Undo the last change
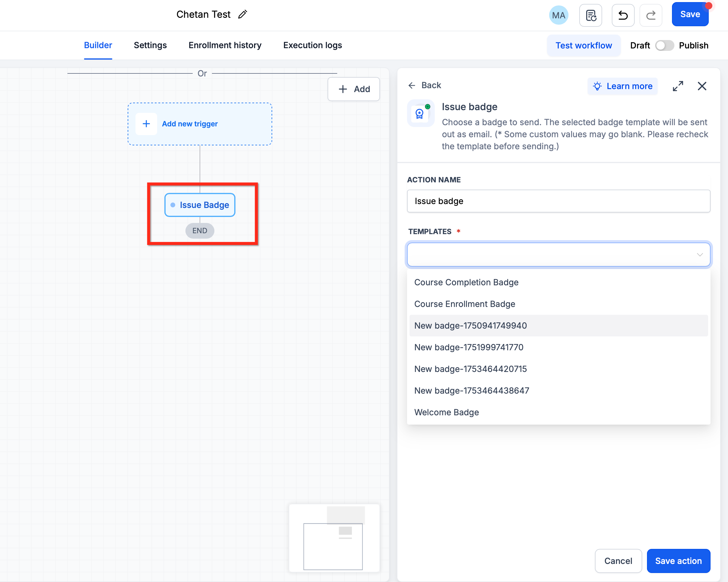Screen dimensions: 728x582 click(623, 15)
